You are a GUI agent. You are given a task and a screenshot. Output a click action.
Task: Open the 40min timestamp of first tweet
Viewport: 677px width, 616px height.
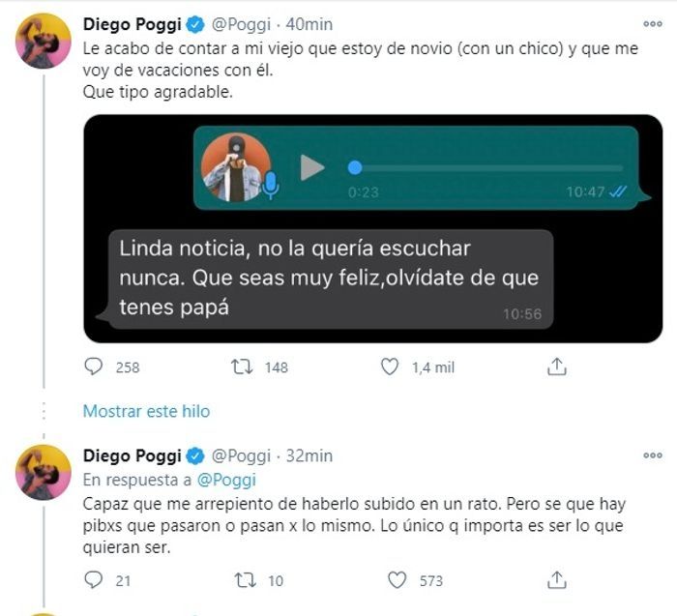309,24
